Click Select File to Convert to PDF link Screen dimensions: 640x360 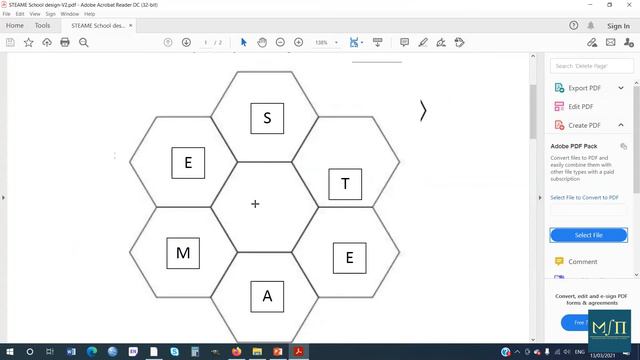pyautogui.click(x=584, y=198)
